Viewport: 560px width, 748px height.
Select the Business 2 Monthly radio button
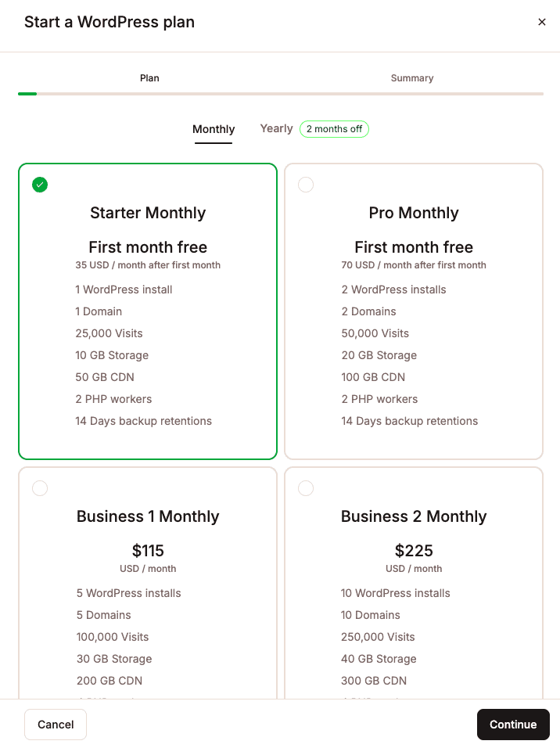point(306,488)
